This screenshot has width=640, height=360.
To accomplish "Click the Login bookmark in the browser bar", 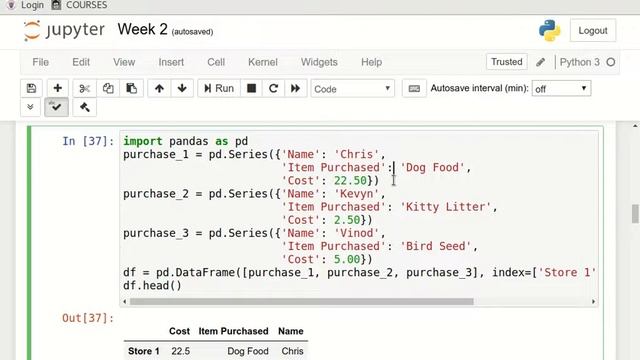I will point(26,5).
